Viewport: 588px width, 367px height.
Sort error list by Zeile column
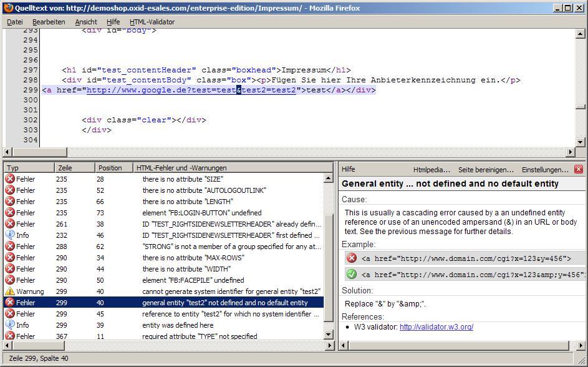[74, 168]
